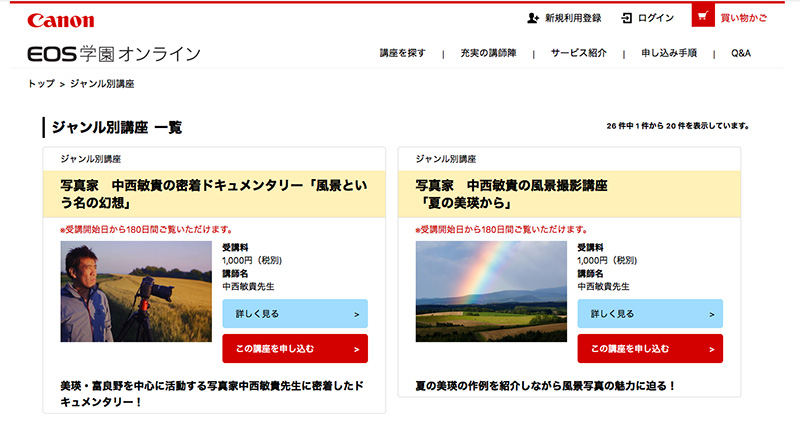Click the Canon logo
The height and width of the screenshot is (423, 800).
coord(61,20)
